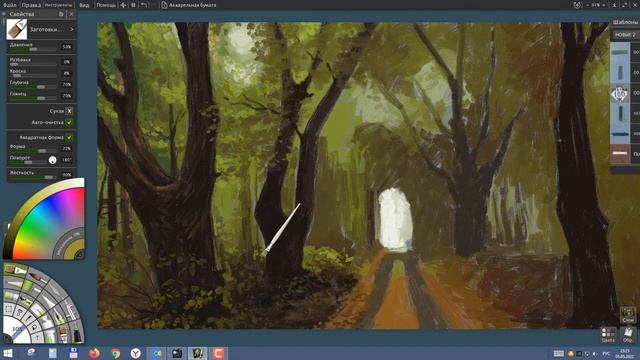Screen dimensions: 640x360
Task: Open the Свойства panel options menu icon
Action: pyautogui.click(x=61, y=14)
